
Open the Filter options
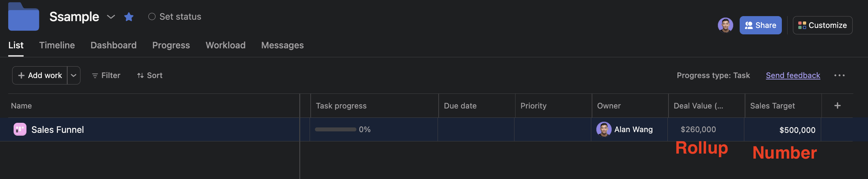106,75
